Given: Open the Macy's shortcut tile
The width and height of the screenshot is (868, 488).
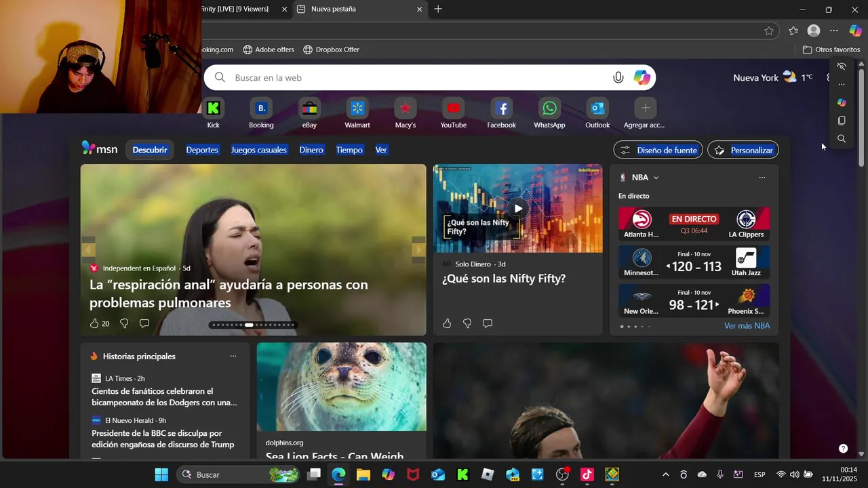Looking at the screenshot, I should (x=406, y=113).
